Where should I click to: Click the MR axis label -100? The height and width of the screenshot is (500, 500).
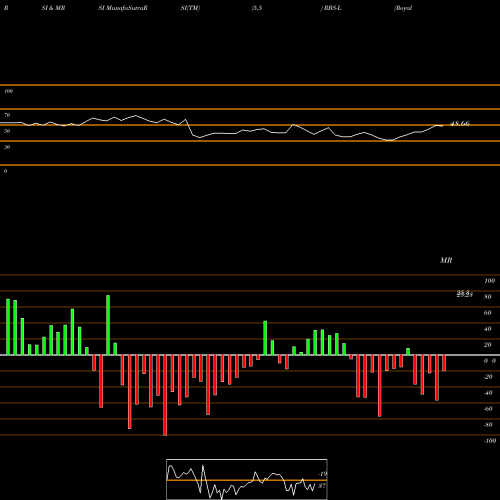[489, 441]
